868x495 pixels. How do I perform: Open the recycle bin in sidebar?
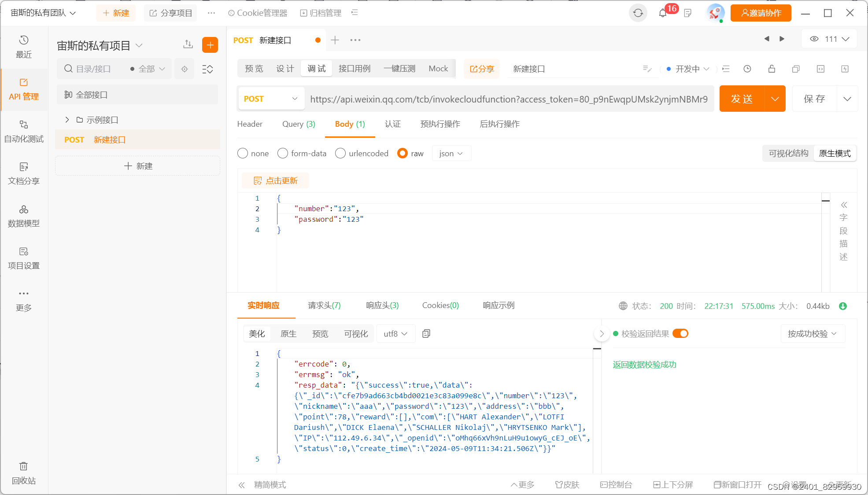click(x=24, y=473)
